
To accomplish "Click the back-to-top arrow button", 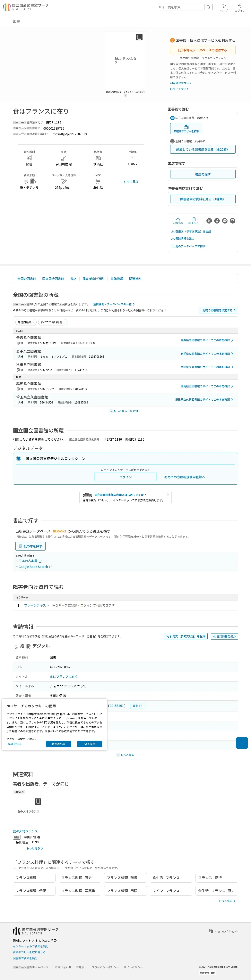I will pos(242,743).
